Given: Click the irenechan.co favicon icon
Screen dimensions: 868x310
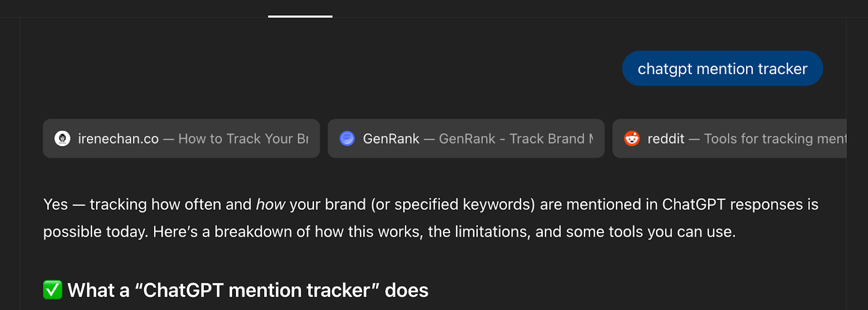Looking at the screenshot, I should (x=62, y=139).
